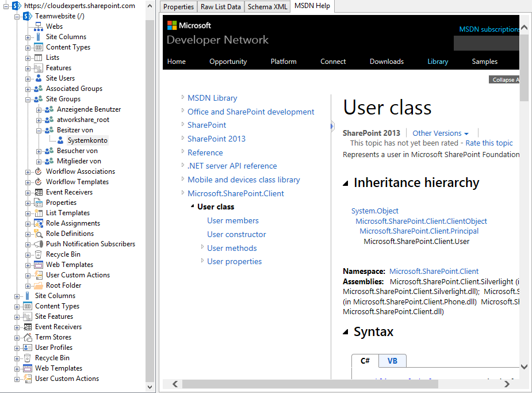Collapse the Inheritance hierarchy section
Image resolution: width=532 pixels, height=393 pixels.
click(x=346, y=183)
